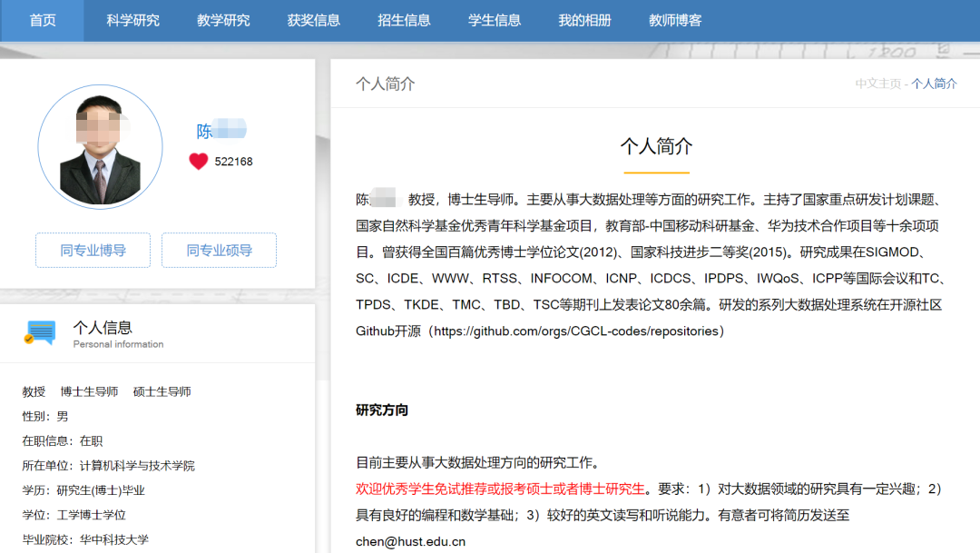Follow the 中文主页 breadcrumb link
The width and height of the screenshot is (980, 553).
877,84
